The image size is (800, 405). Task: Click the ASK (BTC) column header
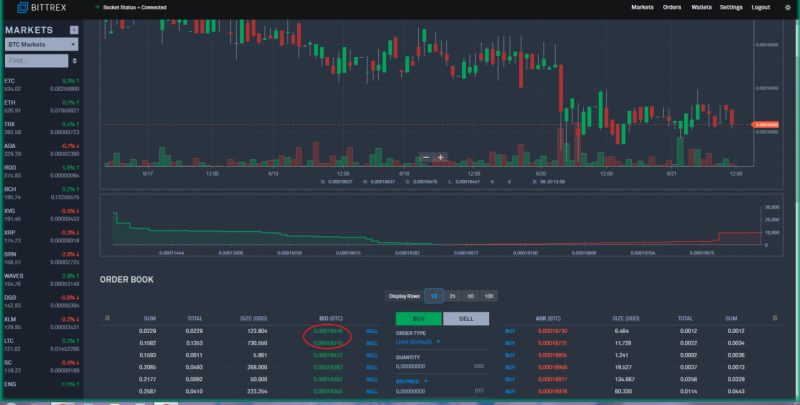(x=548, y=318)
